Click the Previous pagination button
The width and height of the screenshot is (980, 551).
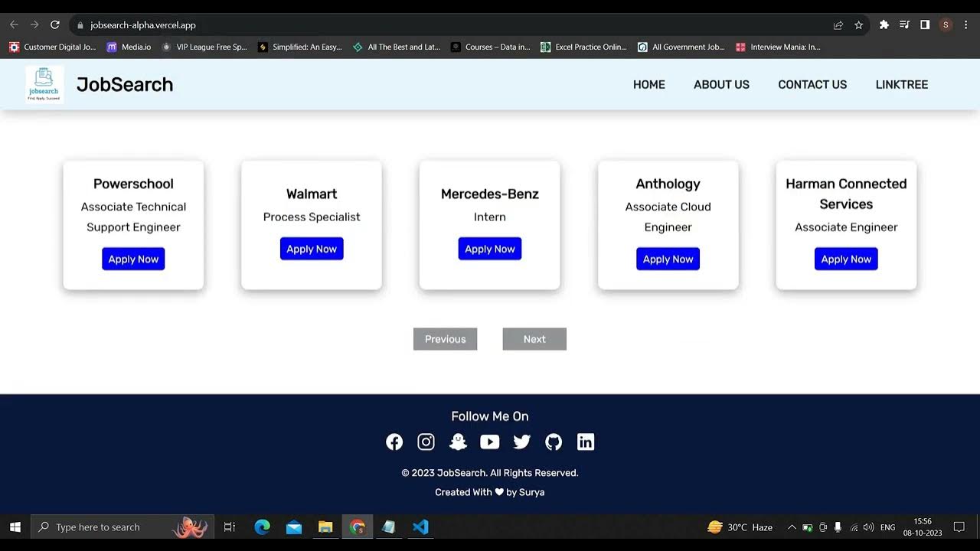click(x=445, y=339)
